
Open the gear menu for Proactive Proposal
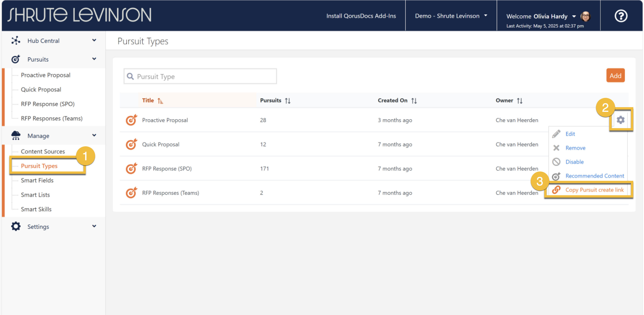point(620,120)
